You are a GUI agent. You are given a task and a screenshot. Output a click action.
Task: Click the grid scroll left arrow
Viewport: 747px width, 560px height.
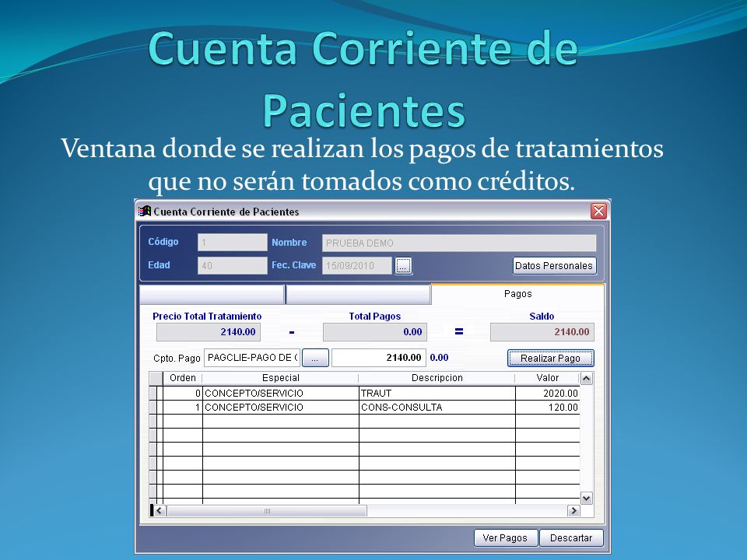(x=159, y=510)
